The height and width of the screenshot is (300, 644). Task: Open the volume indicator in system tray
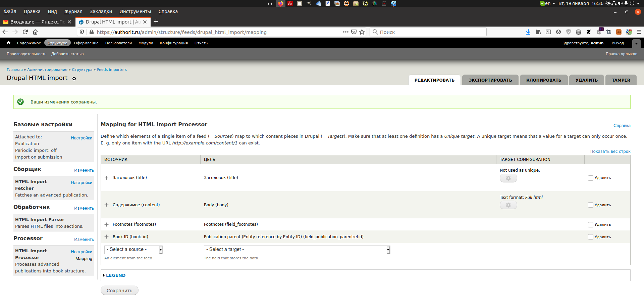point(620,3)
